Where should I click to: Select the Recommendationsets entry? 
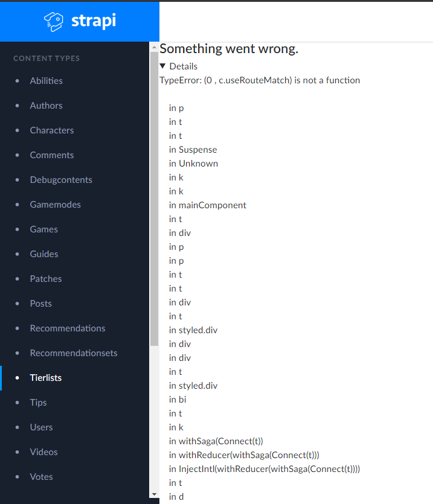(73, 352)
